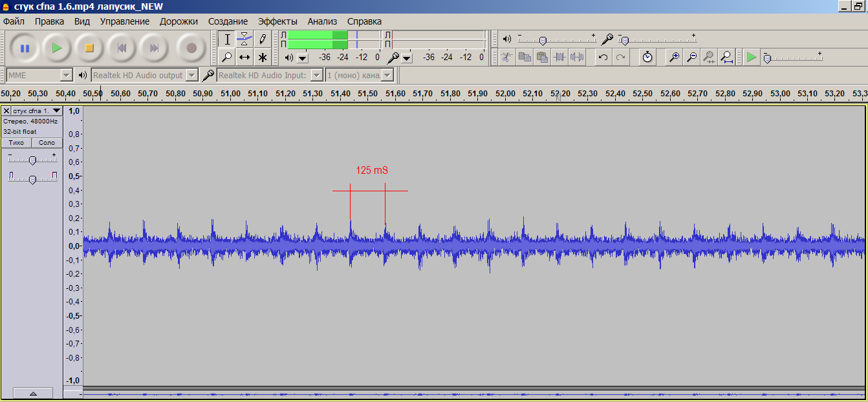Click the Fit Project zoom icon
Screen dimensions: 868x402
point(727,57)
